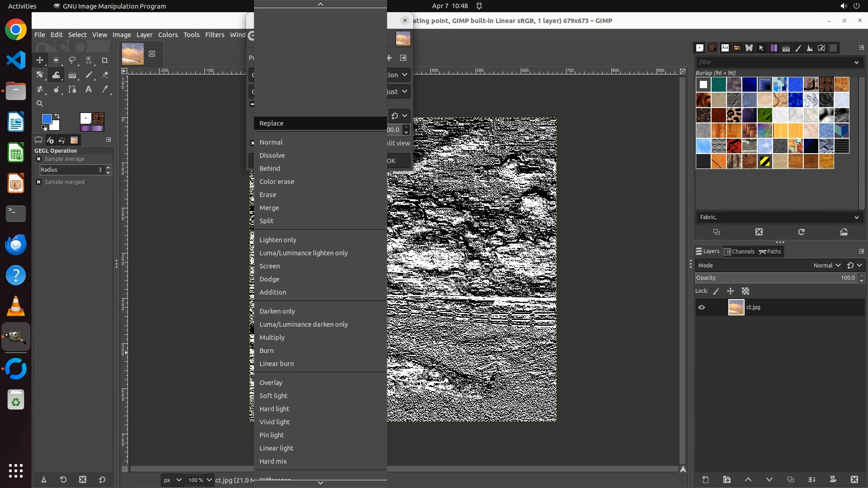Select the Free Select lasso tool

(72, 60)
